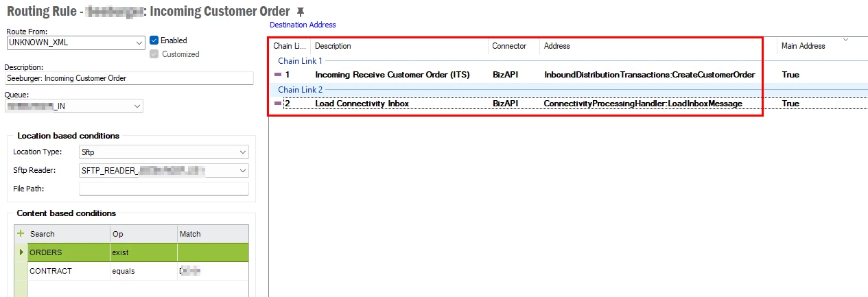The image size is (868, 297).
Task: Click True value in Load Connectivity row
Action: coord(790,103)
